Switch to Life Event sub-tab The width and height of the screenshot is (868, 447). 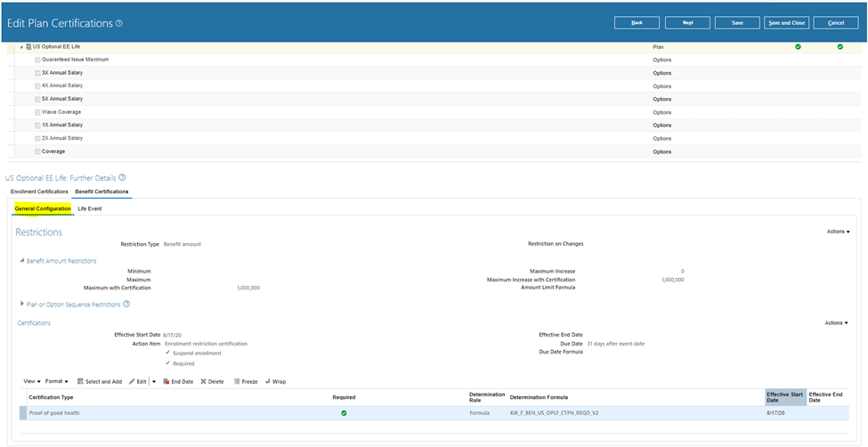90,209
